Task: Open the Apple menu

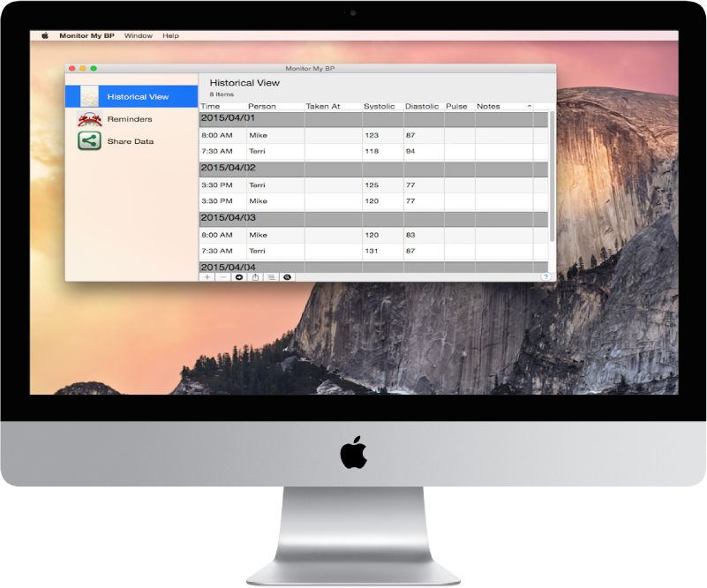Action: [x=45, y=35]
